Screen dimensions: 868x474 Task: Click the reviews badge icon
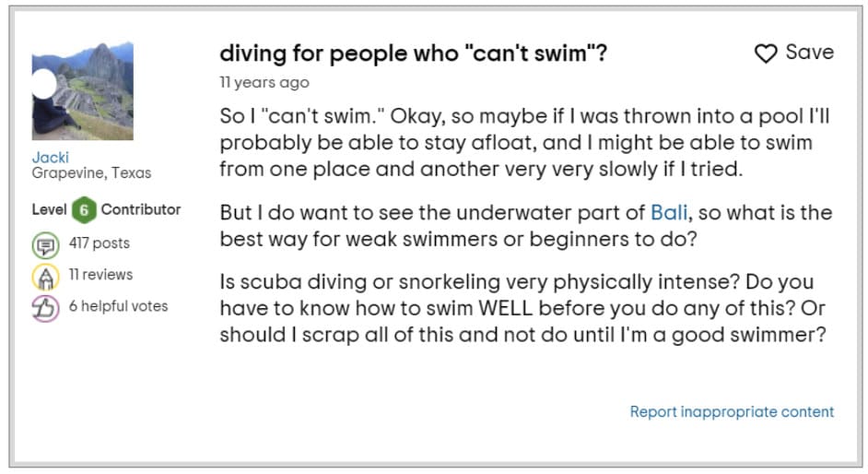click(45, 277)
